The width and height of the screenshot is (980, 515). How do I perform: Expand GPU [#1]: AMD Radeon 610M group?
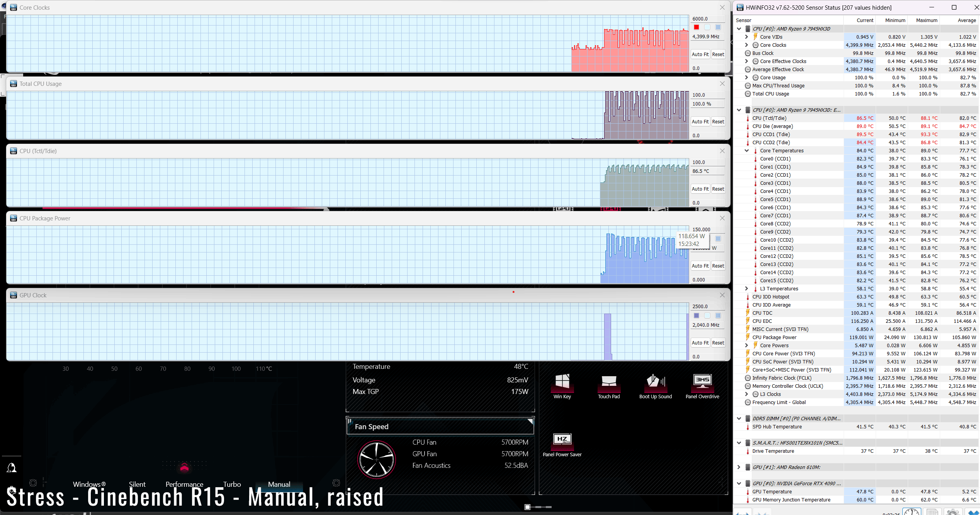pyautogui.click(x=739, y=467)
